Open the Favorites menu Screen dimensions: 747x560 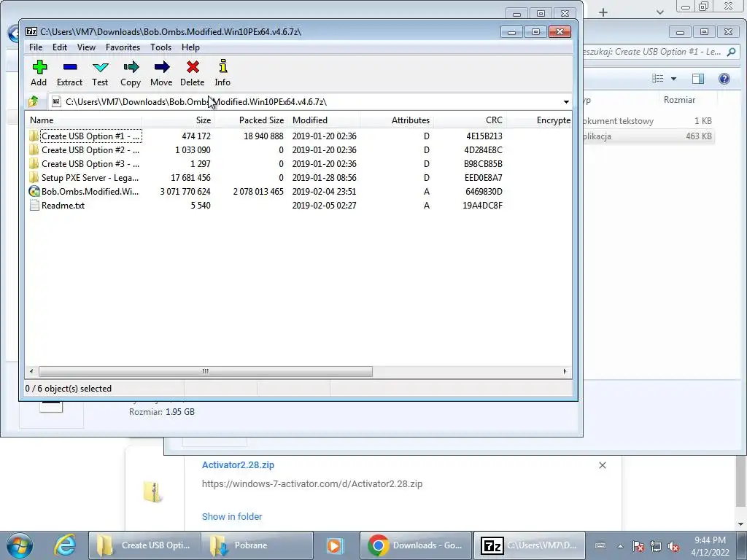123,47
